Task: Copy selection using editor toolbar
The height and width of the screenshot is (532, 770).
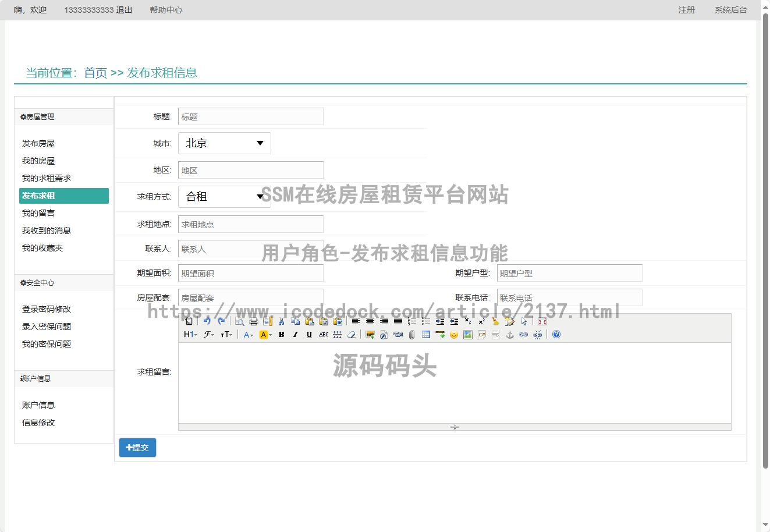Action: pyautogui.click(x=295, y=321)
